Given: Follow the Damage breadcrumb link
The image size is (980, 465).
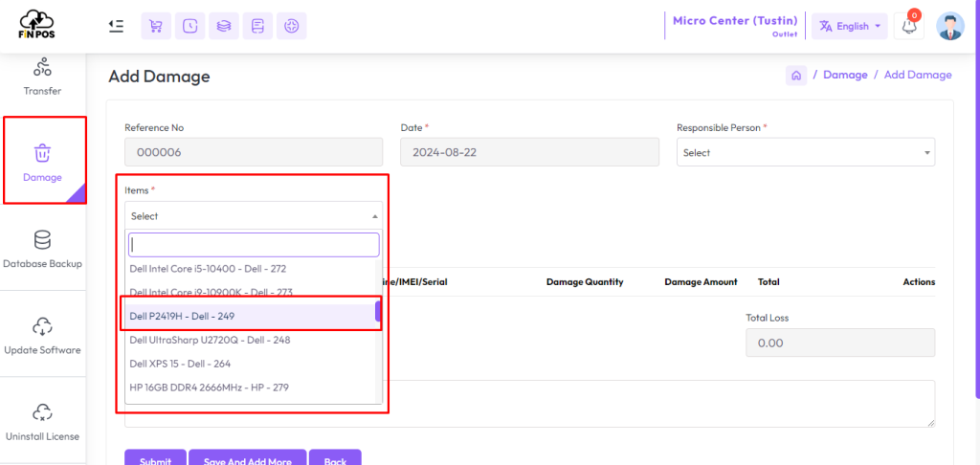Looking at the screenshot, I should (845, 75).
